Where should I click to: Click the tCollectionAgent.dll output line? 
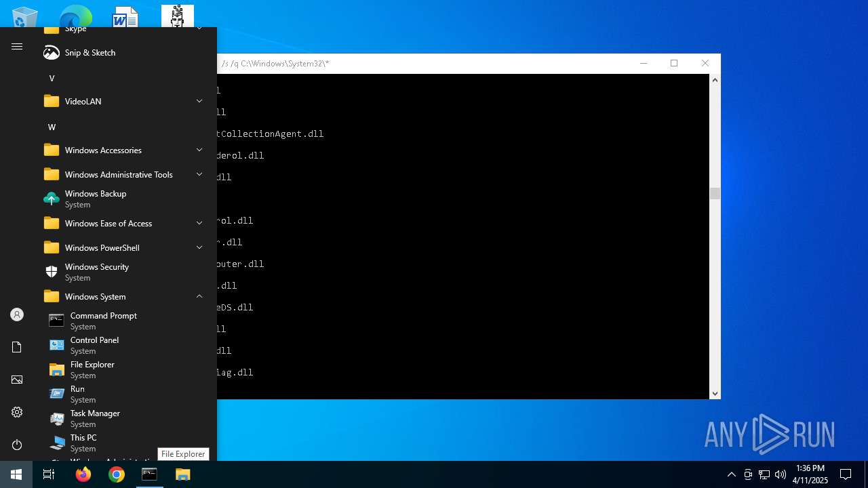pyautogui.click(x=270, y=134)
